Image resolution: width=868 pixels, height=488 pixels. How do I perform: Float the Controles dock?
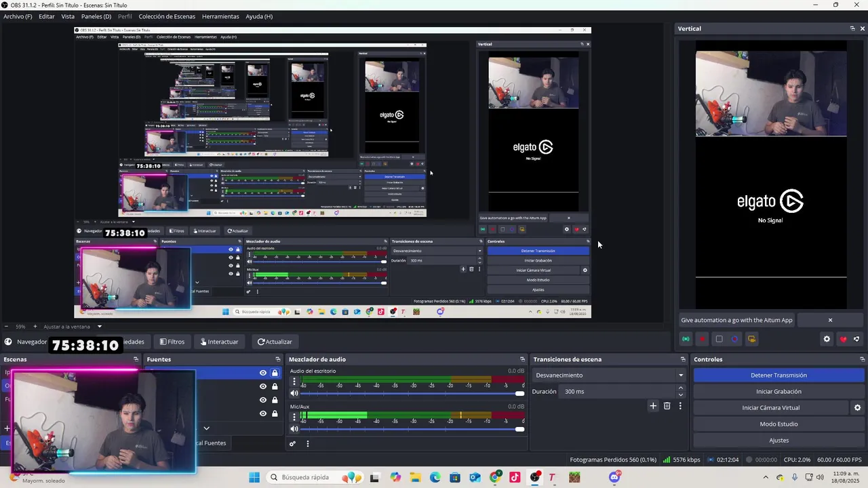(x=862, y=359)
